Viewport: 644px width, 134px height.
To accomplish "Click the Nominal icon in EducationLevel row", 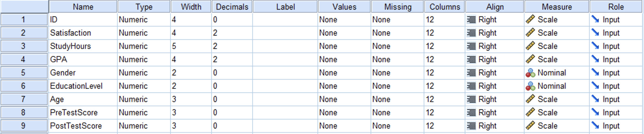I will [x=530, y=86].
